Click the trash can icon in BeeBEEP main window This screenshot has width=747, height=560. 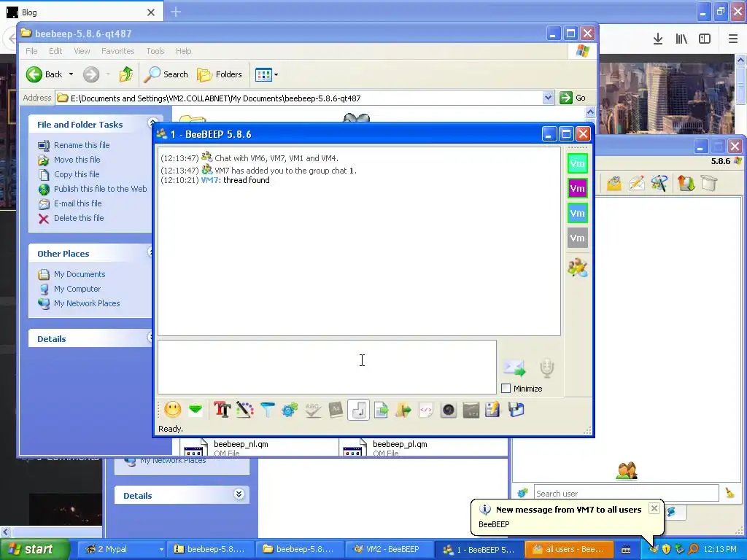(709, 183)
